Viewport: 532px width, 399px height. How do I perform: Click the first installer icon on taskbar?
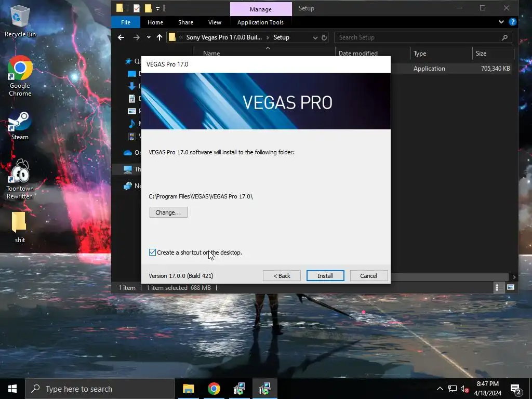[x=239, y=389]
